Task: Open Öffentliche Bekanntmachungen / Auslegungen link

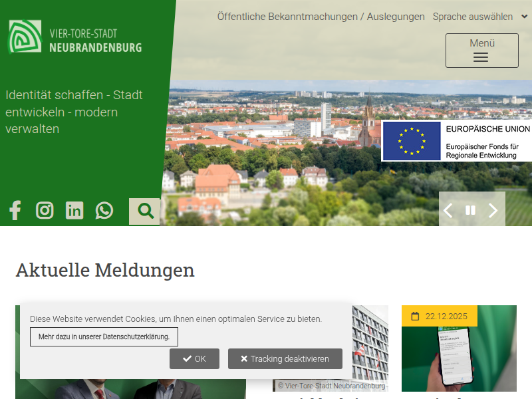Action: pyautogui.click(x=321, y=17)
